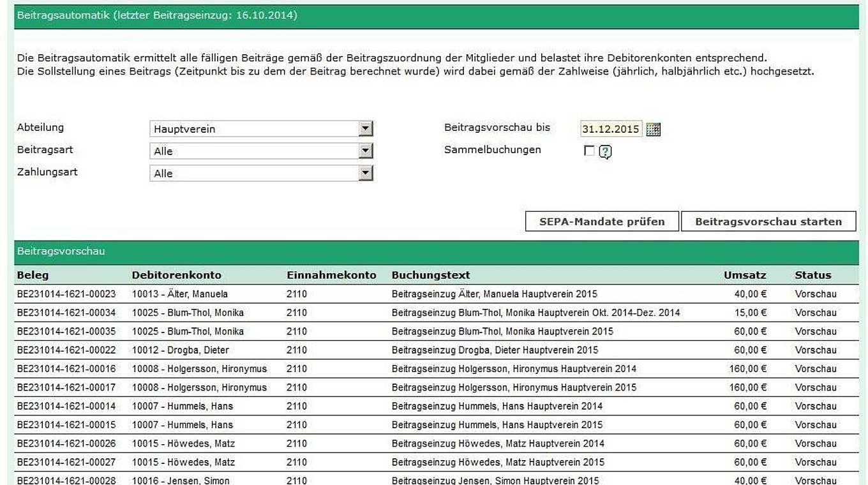Image resolution: width=868 pixels, height=485 pixels.
Task: Enable the Sammelbuchungen checkbox
Action: (589, 151)
